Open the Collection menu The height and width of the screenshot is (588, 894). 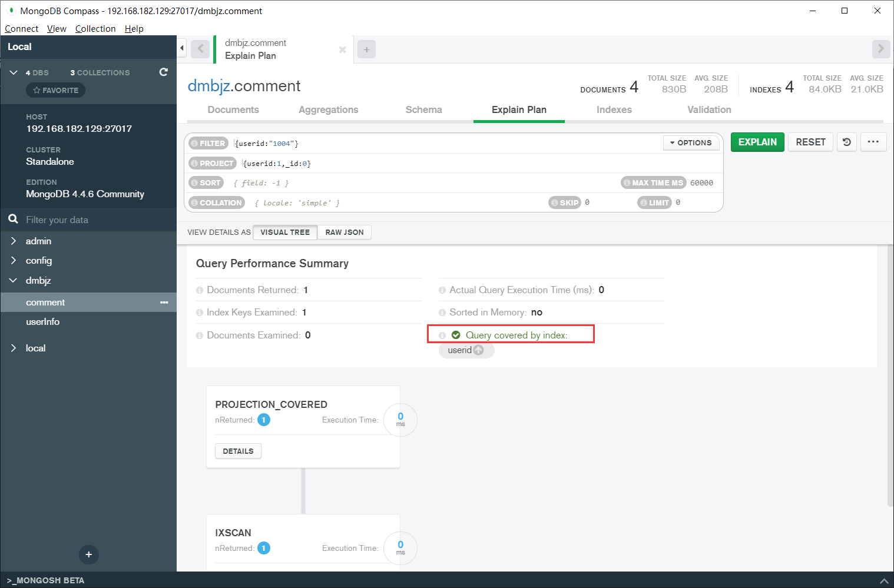(95, 28)
